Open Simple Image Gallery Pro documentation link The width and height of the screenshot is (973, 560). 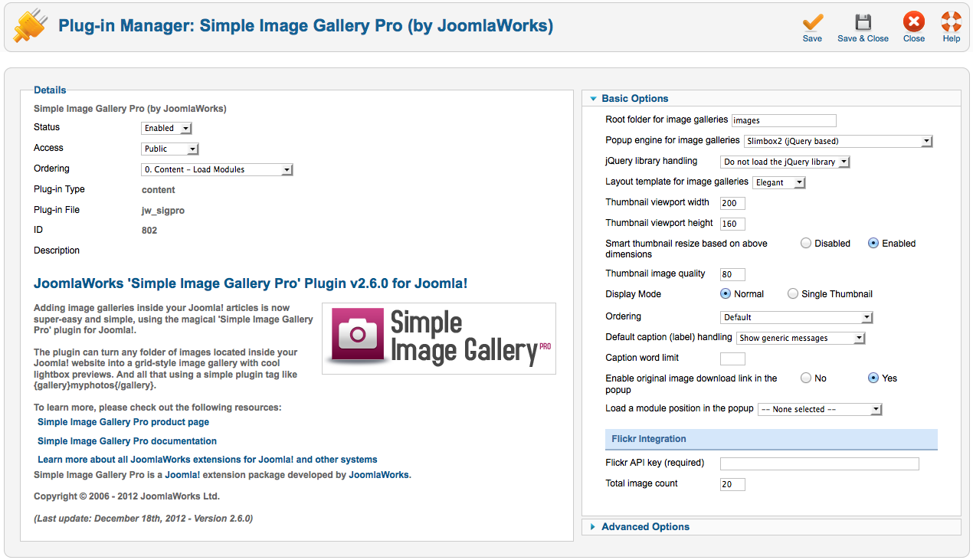[x=127, y=441]
